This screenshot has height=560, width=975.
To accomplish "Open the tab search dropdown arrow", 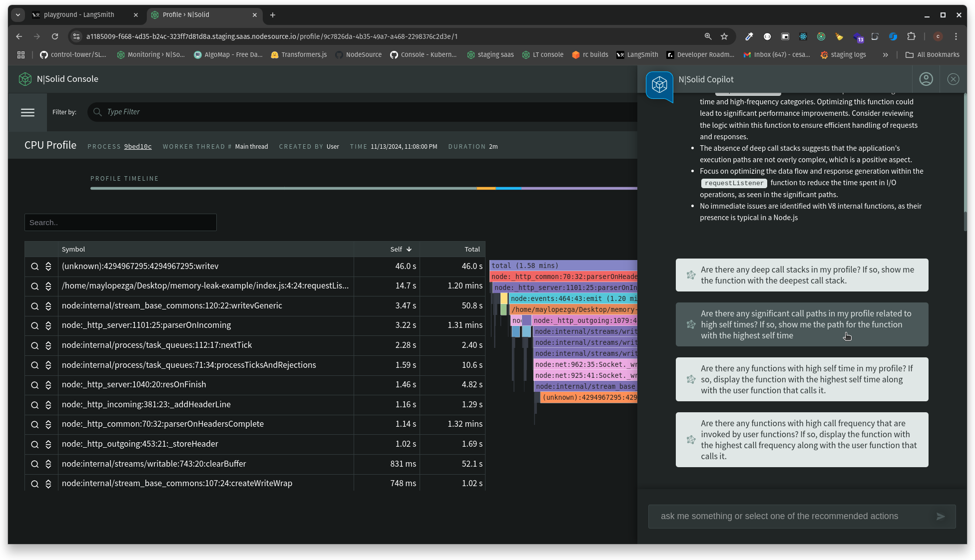I will tap(18, 15).
